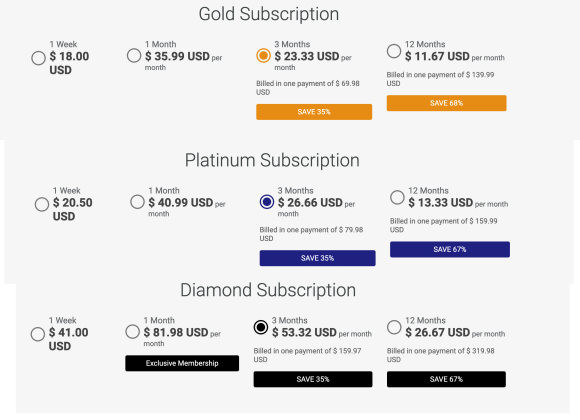Select Diamond 3 Months $53.32 radio button

coord(260,327)
